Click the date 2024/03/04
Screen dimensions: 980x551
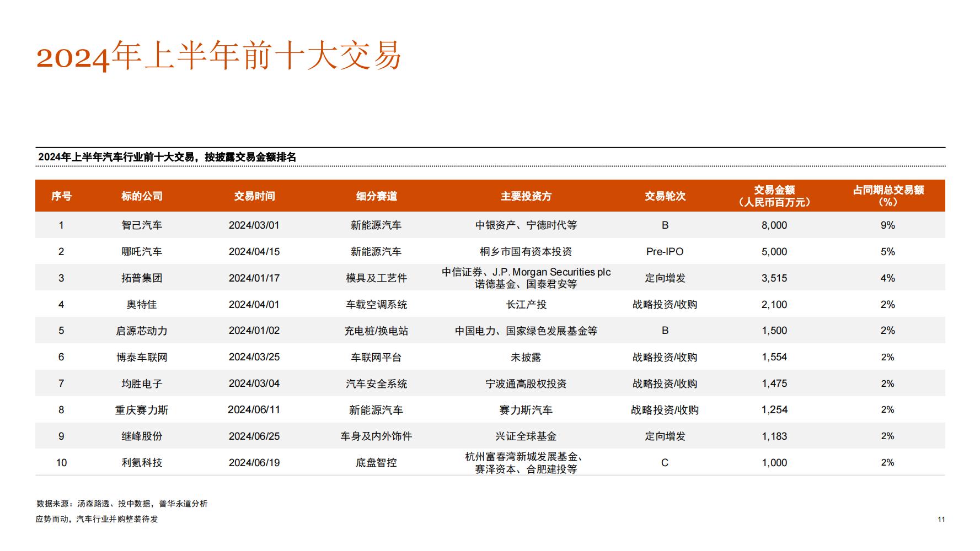click(x=254, y=383)
